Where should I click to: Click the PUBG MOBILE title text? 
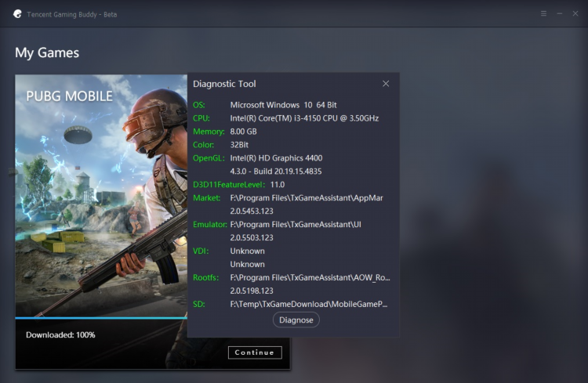point(69,96)
